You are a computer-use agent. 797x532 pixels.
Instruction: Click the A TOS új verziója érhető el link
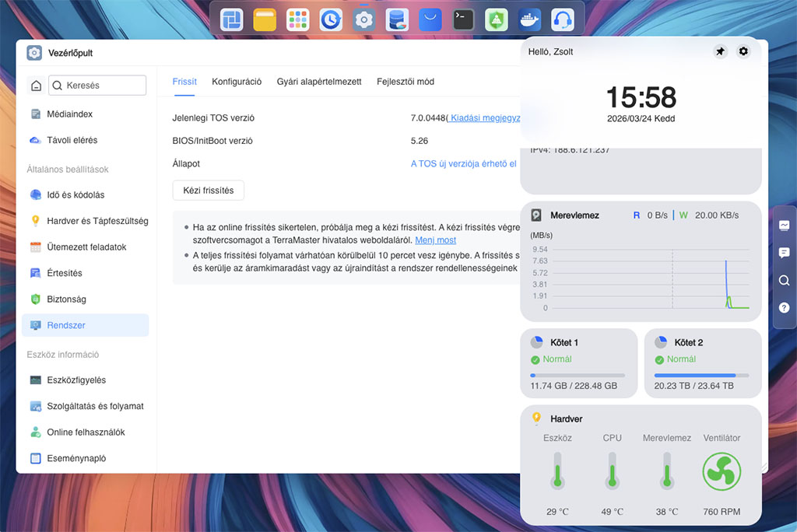click(464, 163)
